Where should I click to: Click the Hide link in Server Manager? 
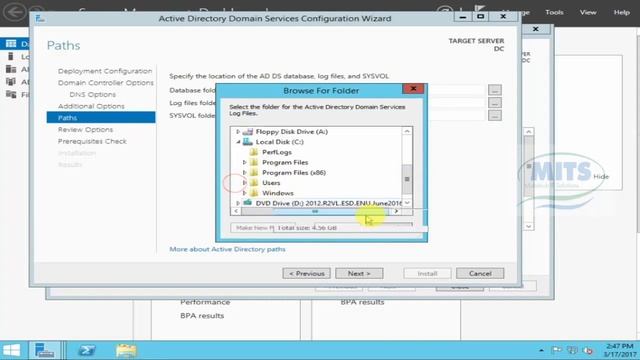pos(601,177)
